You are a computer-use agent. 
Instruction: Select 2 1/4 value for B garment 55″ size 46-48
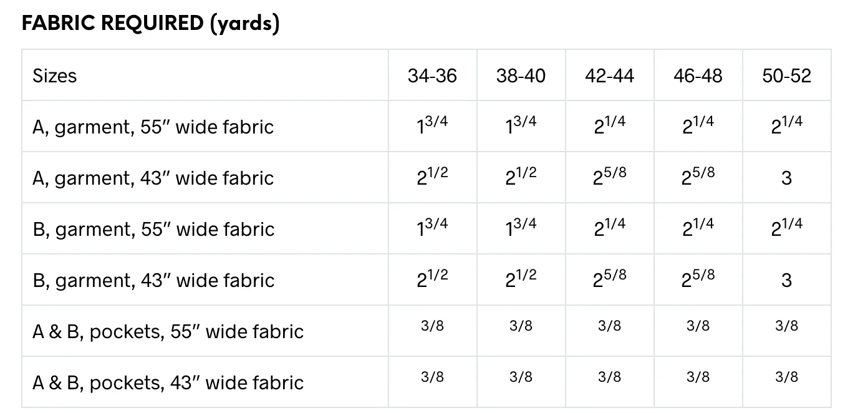coord(698,227)
